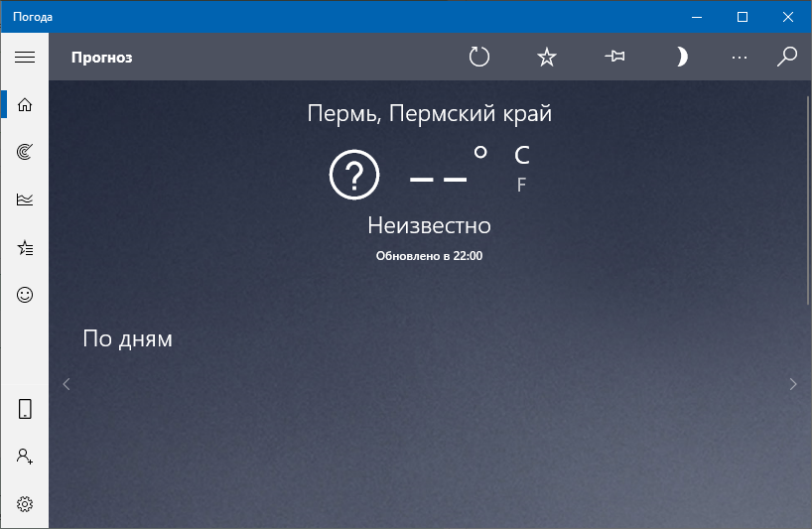
Task: Open the radar Maps icon in sidebar
Action: pyautogui.click(x=25, y=152)
